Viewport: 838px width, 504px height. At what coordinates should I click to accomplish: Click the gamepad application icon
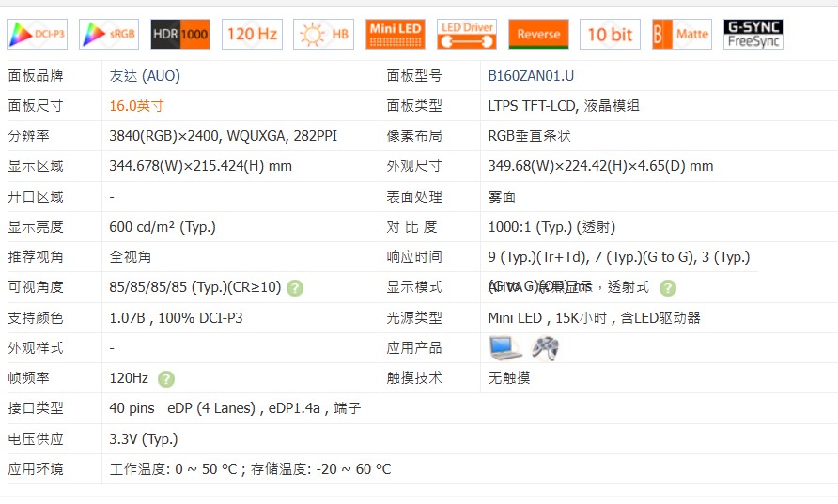[545, 348]
